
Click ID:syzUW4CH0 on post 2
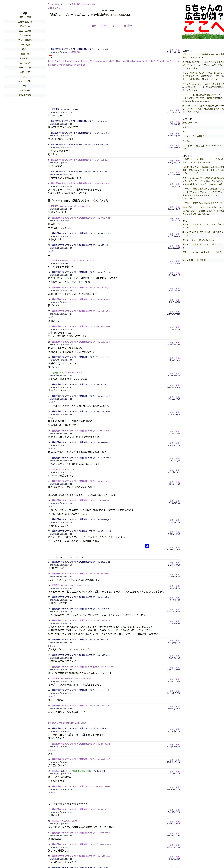coord(174,112)
